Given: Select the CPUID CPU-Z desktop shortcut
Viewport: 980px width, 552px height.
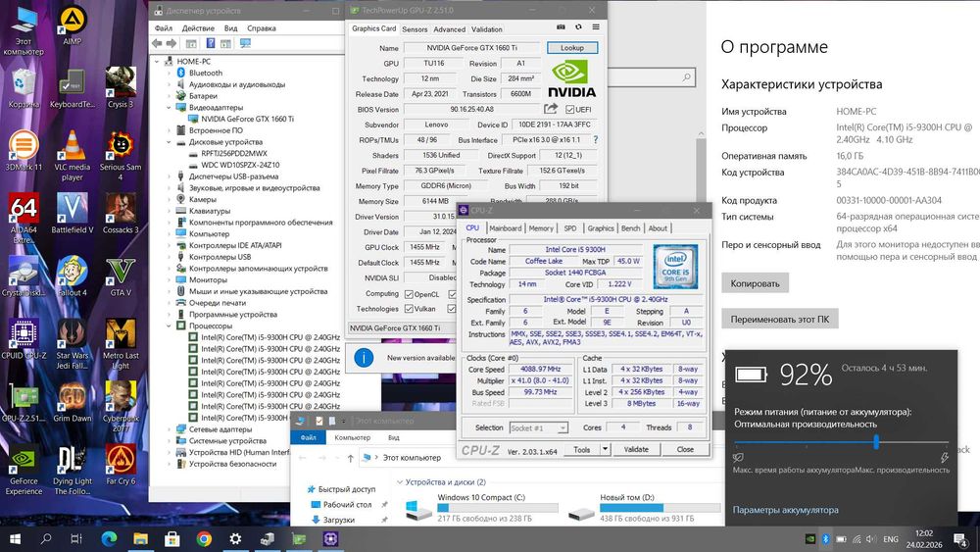Looking at the screenshot, I should point(24,338).
